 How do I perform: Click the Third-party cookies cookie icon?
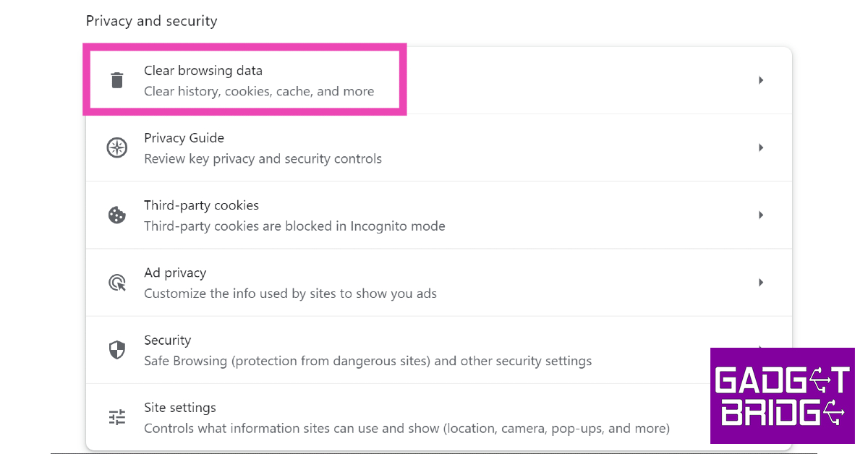click(x=116, y=215)
